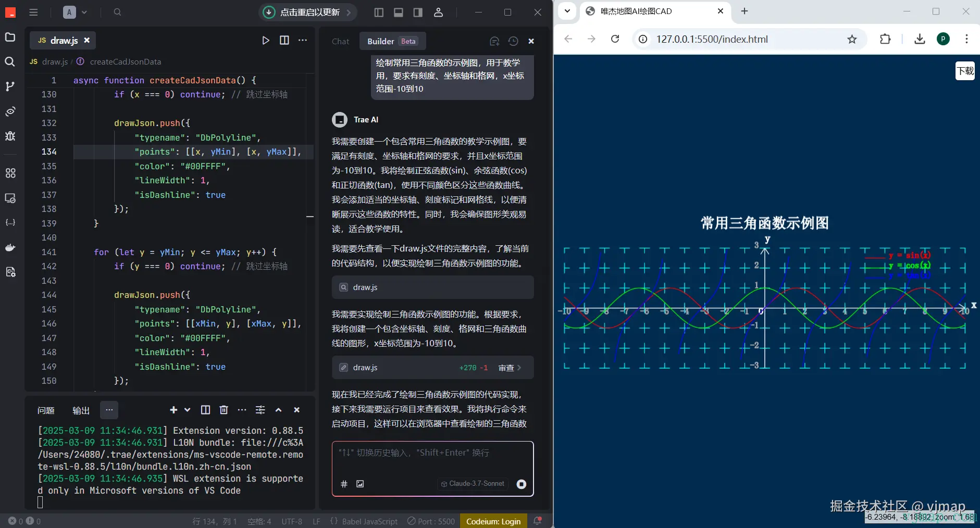Image resolution: width=980 pixels, height=528 pixels.
Task: Open the Search panel in the sidebar
Action: coord(9,62)
